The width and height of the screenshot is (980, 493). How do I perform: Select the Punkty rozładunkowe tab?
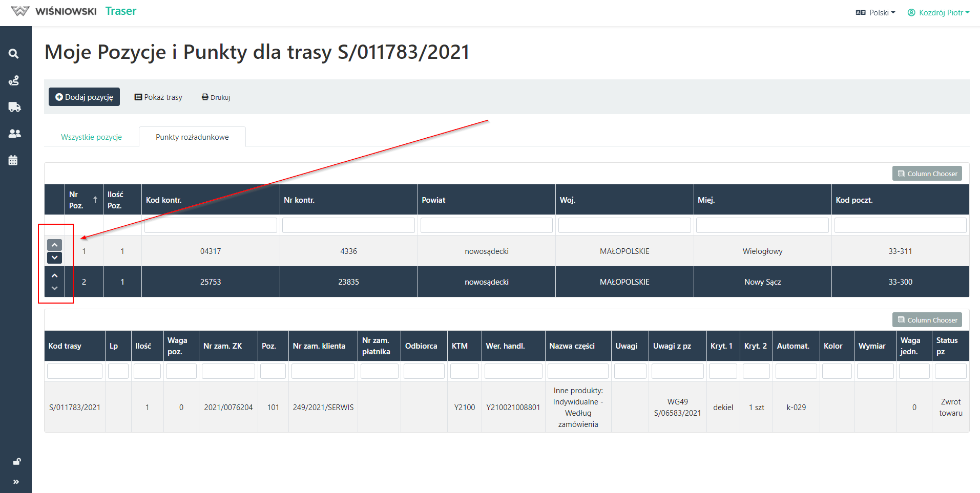click(192, 137)
